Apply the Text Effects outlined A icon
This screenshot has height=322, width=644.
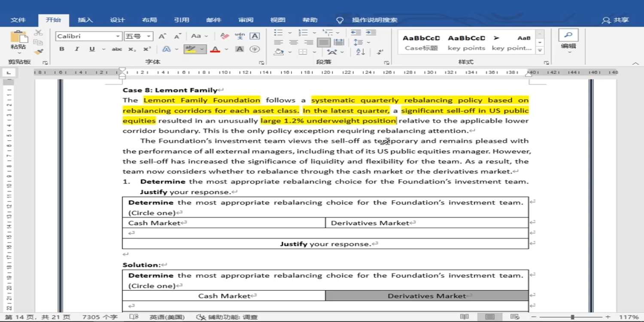[166, 49]
